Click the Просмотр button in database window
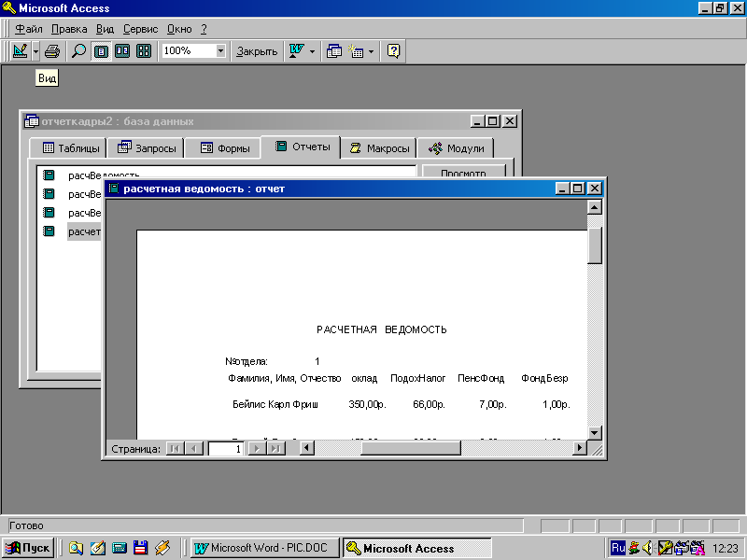The width and height of the screenshot is (747, 560). click(463, 172)
